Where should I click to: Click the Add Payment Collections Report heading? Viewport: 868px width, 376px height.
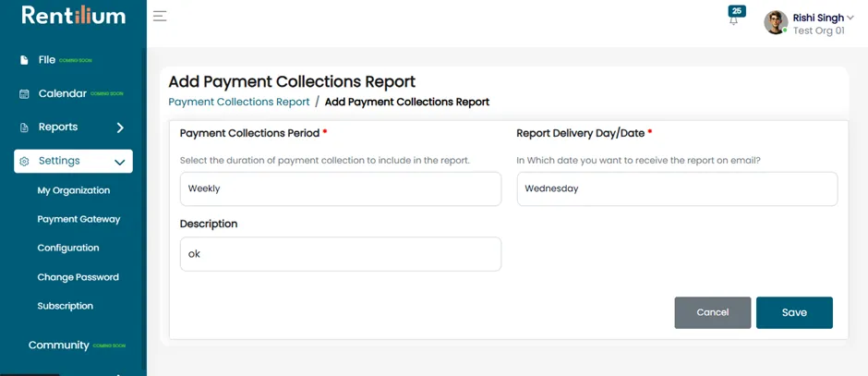(292, 82)
